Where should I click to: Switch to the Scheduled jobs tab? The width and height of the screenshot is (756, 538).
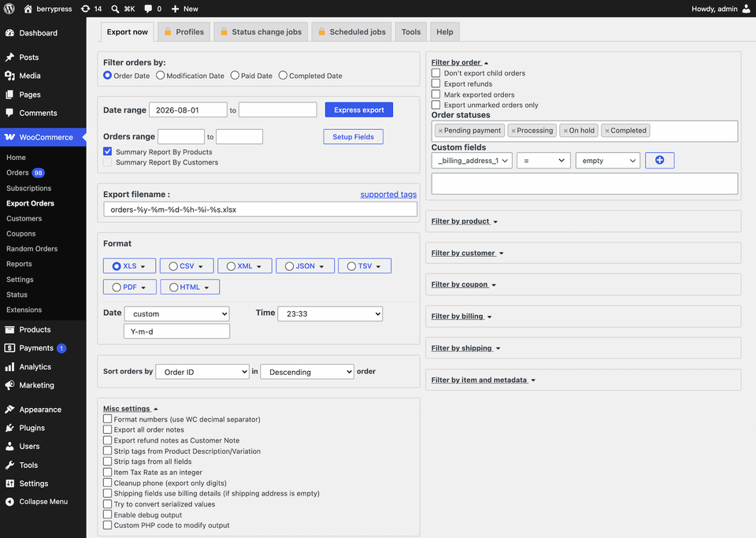(x=351, y=32)
